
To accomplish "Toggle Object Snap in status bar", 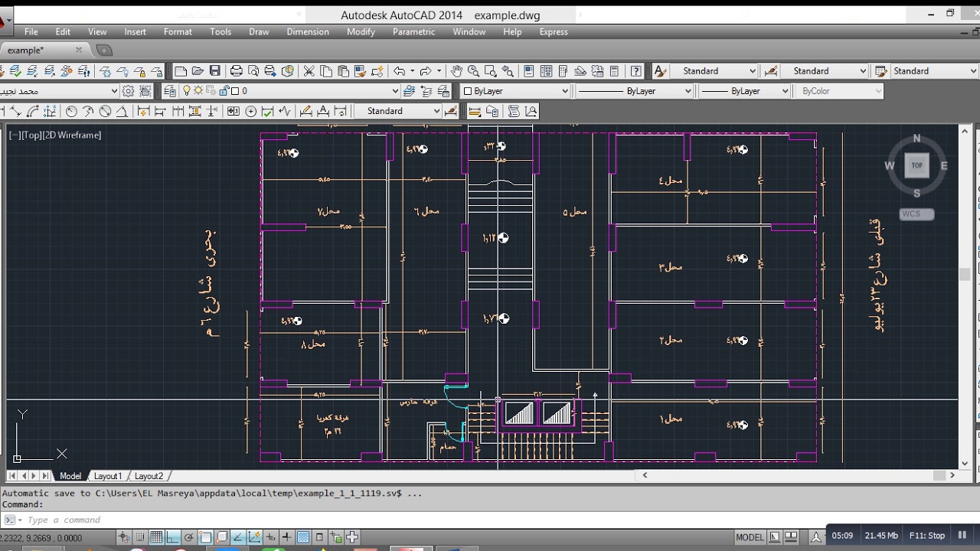I will tap(205, 537).
